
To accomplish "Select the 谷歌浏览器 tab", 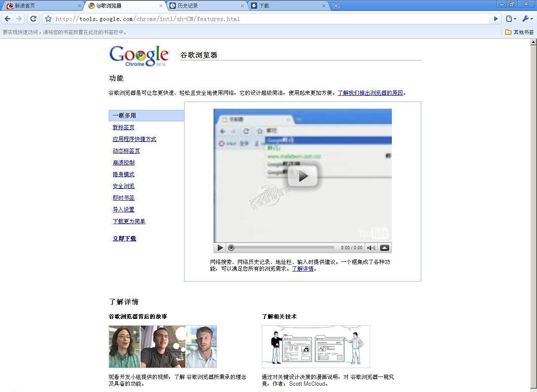I will click(125, 6).
